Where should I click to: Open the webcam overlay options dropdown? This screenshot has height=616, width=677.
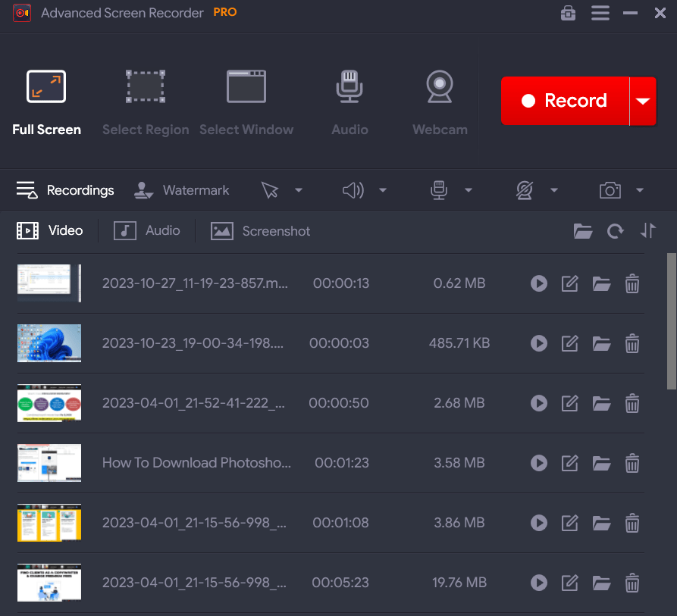(x=554, y=190)
